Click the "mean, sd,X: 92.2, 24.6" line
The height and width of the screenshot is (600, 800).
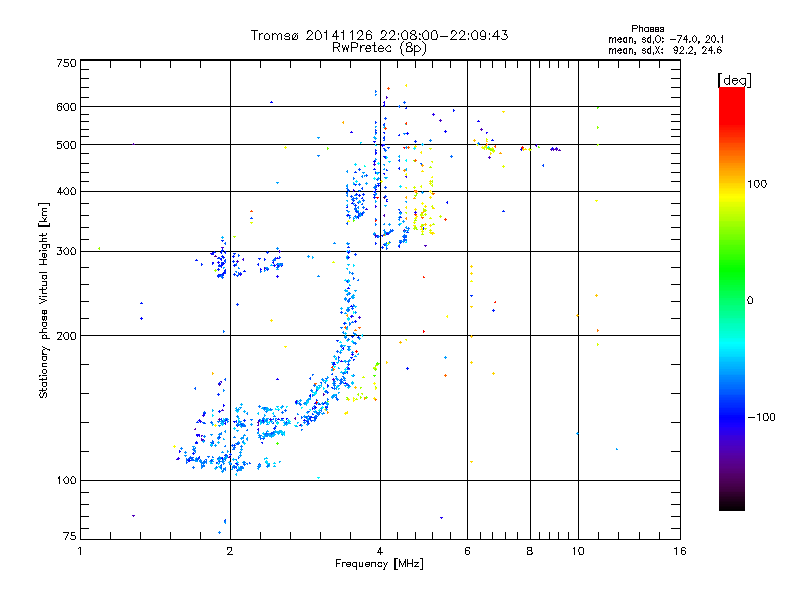[x=665, y=49]
